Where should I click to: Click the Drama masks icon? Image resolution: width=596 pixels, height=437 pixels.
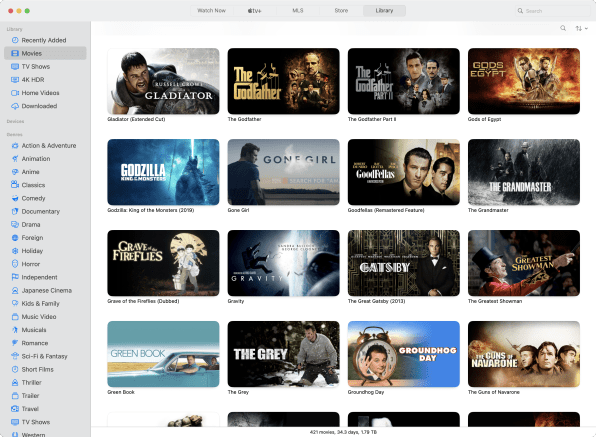[x=15, y=225]
